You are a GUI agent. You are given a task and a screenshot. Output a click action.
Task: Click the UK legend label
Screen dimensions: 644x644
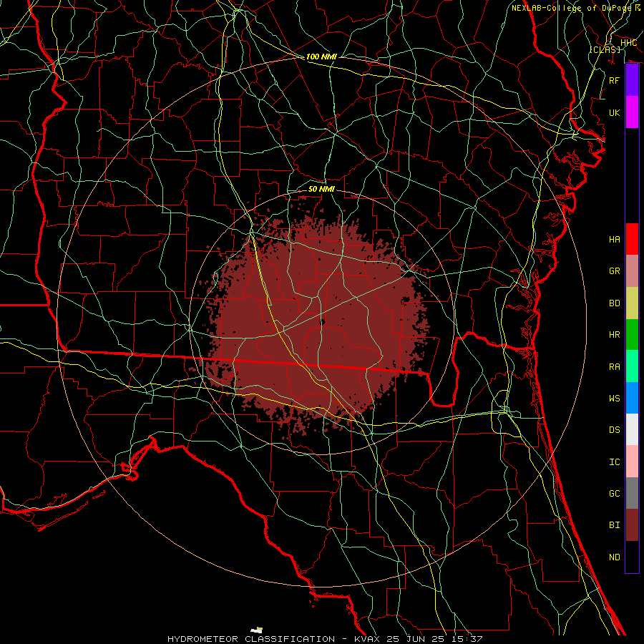tap(614, 112)
